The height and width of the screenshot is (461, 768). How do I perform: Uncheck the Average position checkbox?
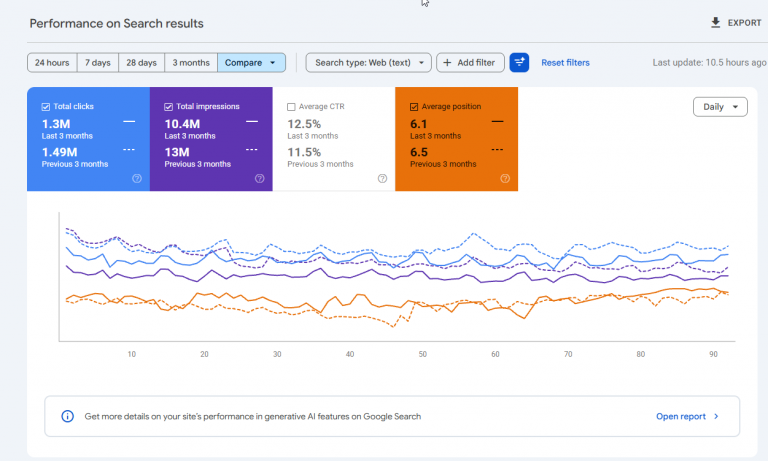coord(414,107)
